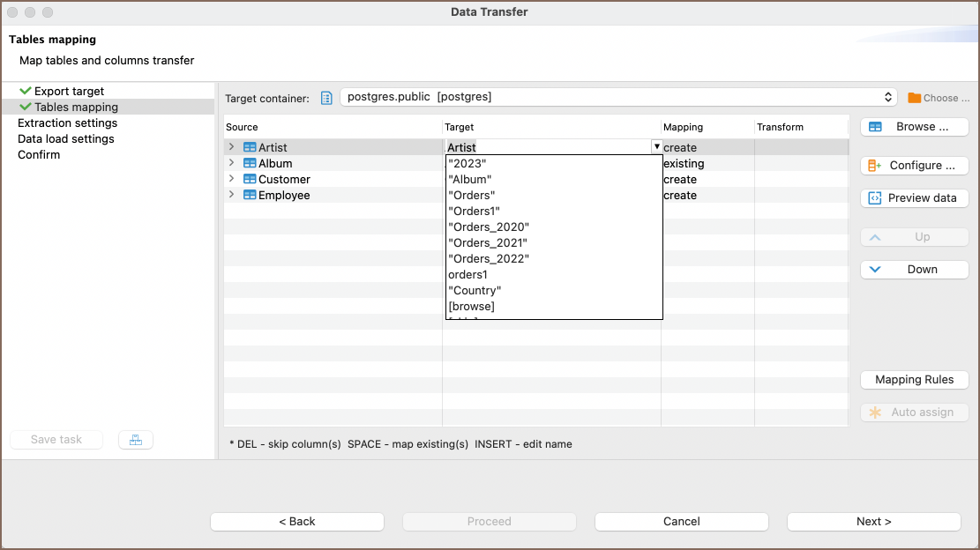Open Data load settings page
Viewport: 980px width, 550px height.
[65, 139]
